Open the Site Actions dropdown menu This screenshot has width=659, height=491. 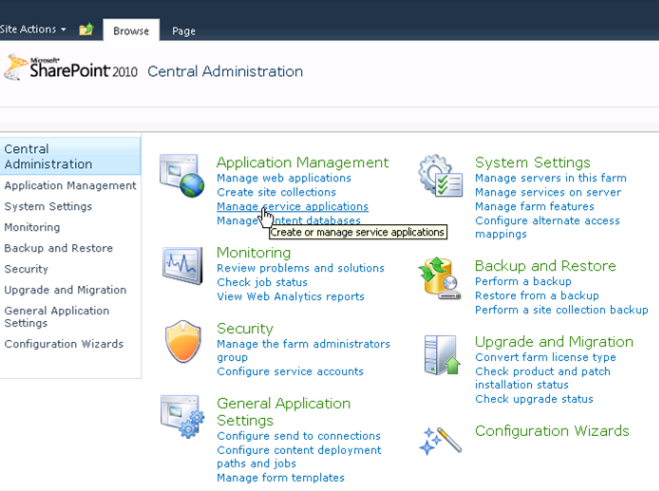(33, 30)
